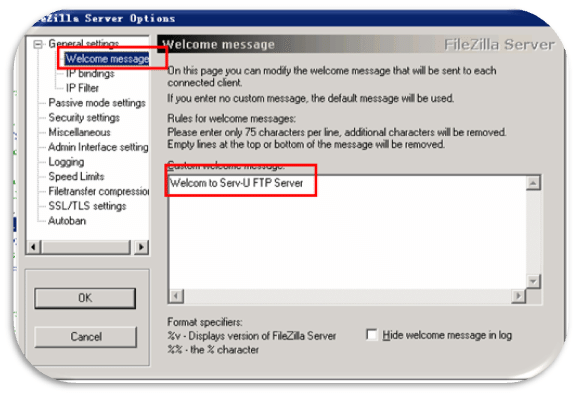Open SSL/TLS settings page
Screen dimensions: 577x397
pos(87,206)
